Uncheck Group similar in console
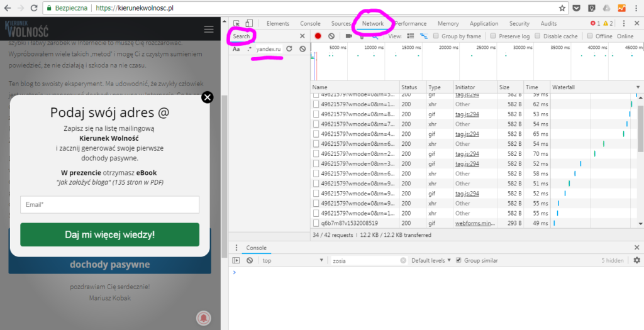Screen dimensions: 644x330 point(458,260)
